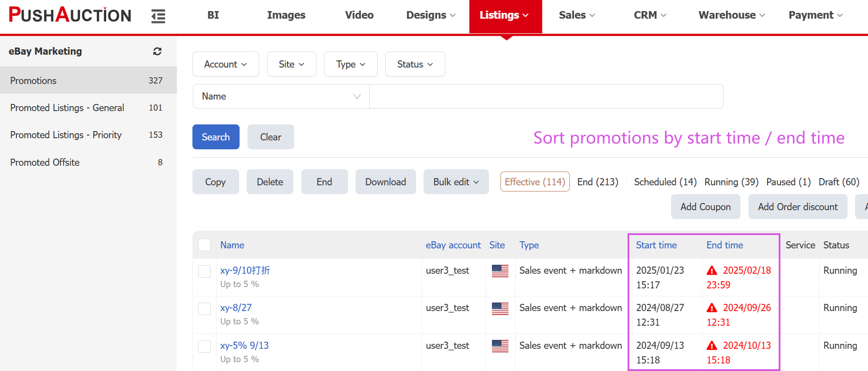Open the Account filter dropdown

pyautogui.click(x=225, y=64)
